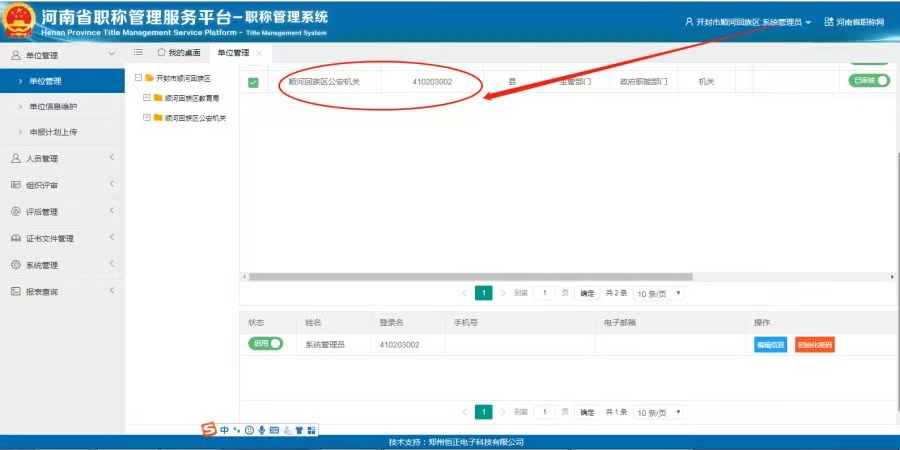Image resolution: width=900 pixels, height=450 pixels.
Task: Expand the 评后管理 section chevron
Action: tap(112, 210)
